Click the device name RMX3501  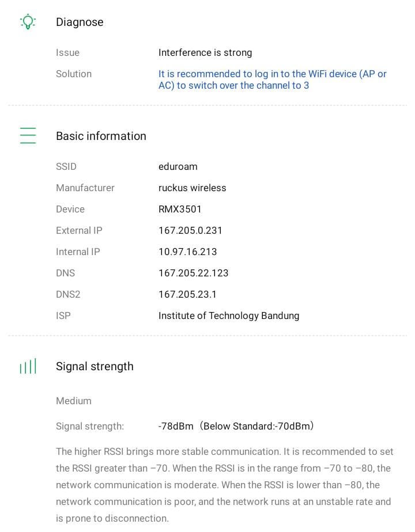pos(180,209)
